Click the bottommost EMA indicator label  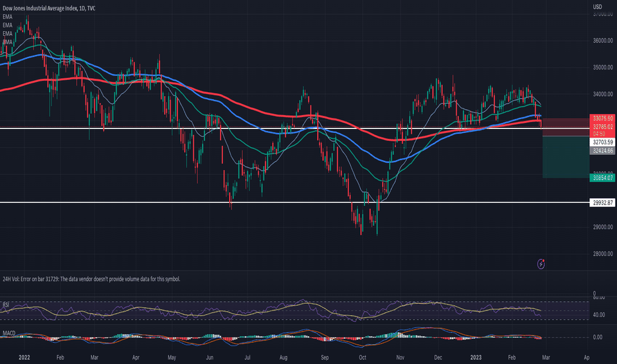7,42
